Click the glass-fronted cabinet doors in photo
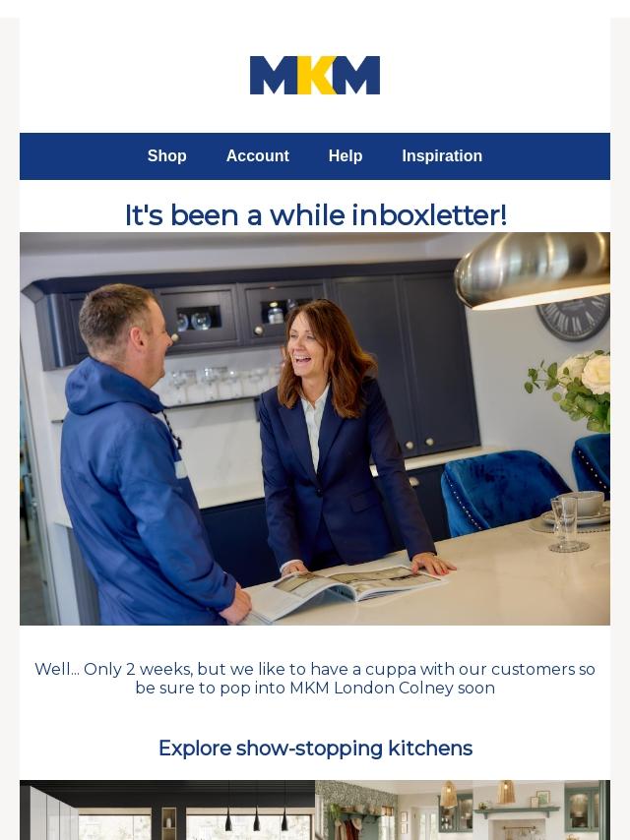 [x=239, y=314]
